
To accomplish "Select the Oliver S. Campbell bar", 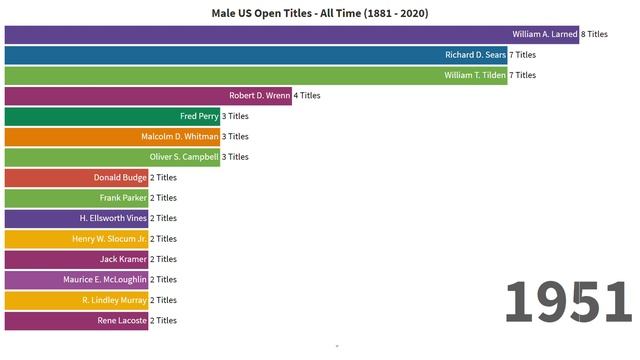I will click(x=112, y=157).
